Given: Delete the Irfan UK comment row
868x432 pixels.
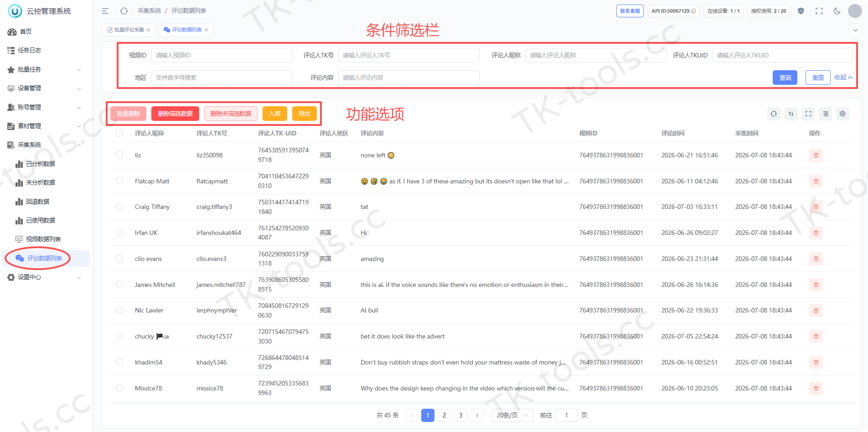Looking at the screenshot, I should pyautogui.click(x=816, y=233).
